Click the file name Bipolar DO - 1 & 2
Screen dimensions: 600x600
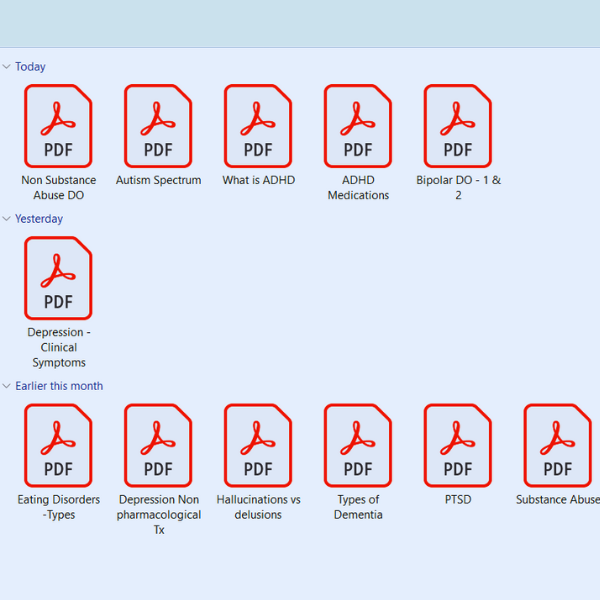tap(458, 188)
